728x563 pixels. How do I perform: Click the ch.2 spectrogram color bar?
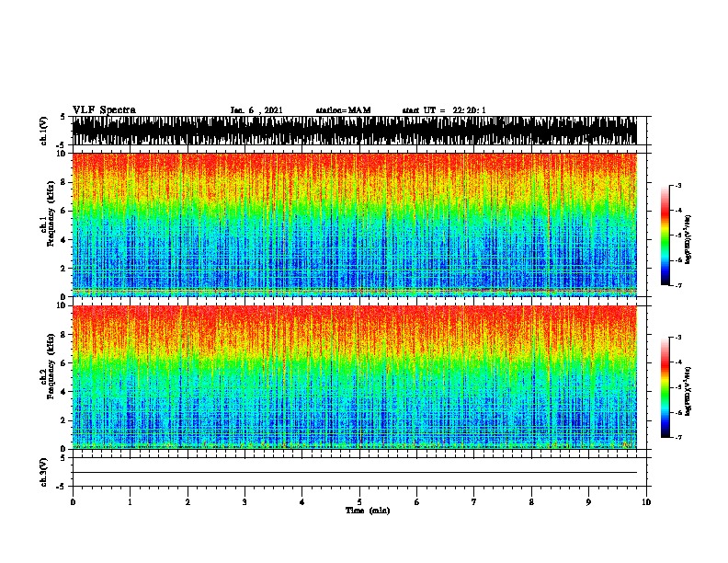tap(665, 387)
